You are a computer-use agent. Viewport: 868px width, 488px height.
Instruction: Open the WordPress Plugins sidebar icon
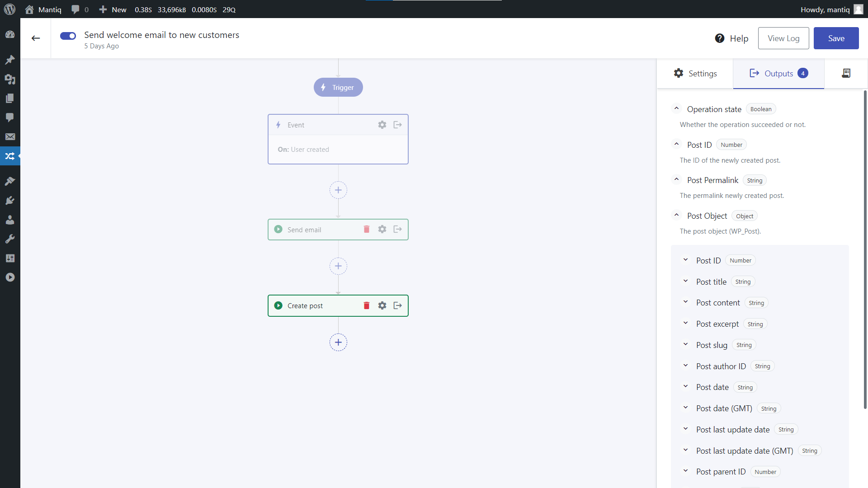tap(10, 201)
